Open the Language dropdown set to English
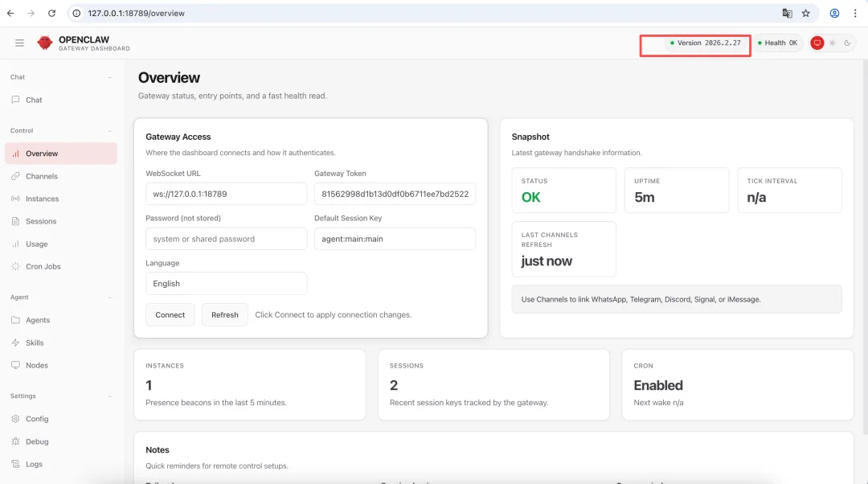Image resolution: width=868 pixels, height=484 pixels. 226,284
